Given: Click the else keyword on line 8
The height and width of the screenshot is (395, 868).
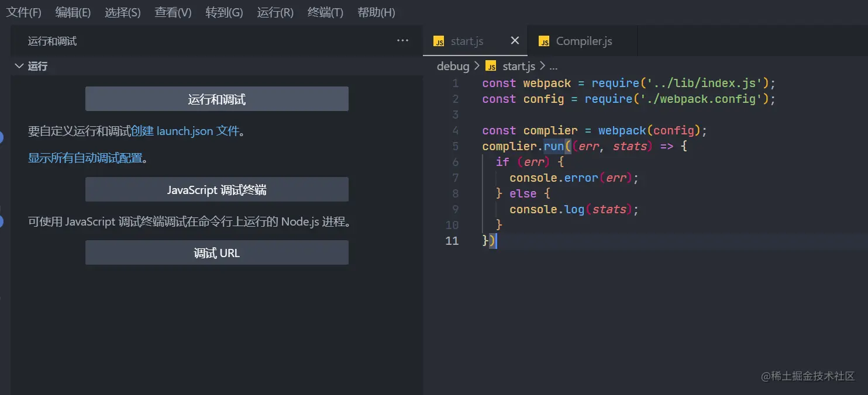Looking at the screenshot, I should [x=523, y=193].
